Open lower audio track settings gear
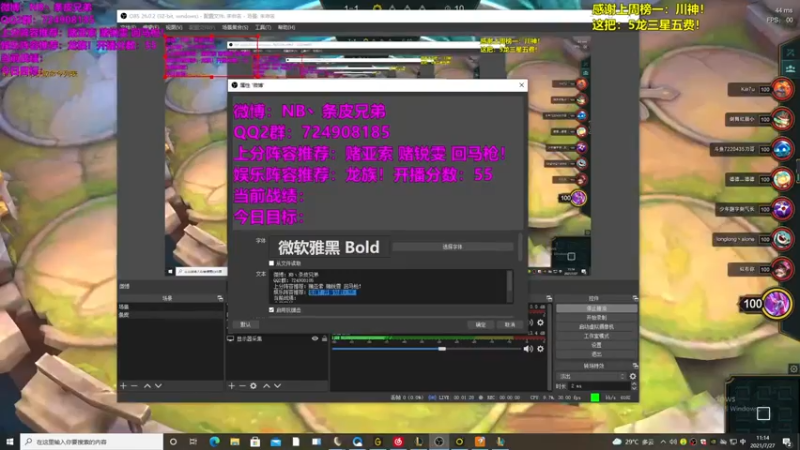Viewport: 800px width, 450px height. coord(540,349)
